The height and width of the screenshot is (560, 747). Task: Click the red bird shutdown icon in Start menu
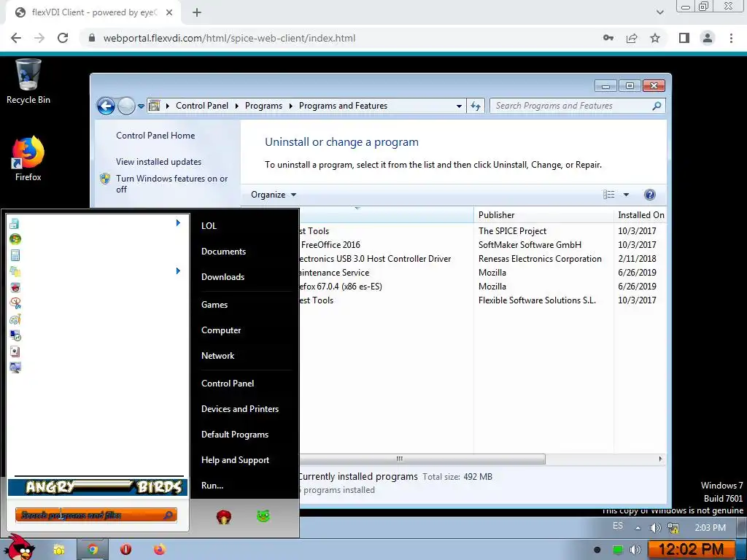tap(223, 517)
